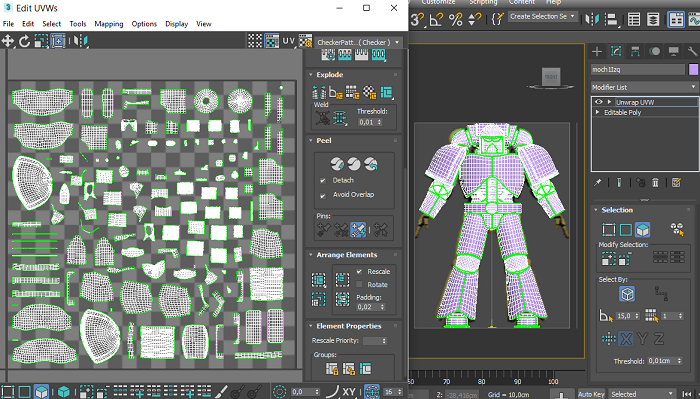Toggle the Z axis planar button
The width and height of the screenshot is (700, 399).
[659, 339]
